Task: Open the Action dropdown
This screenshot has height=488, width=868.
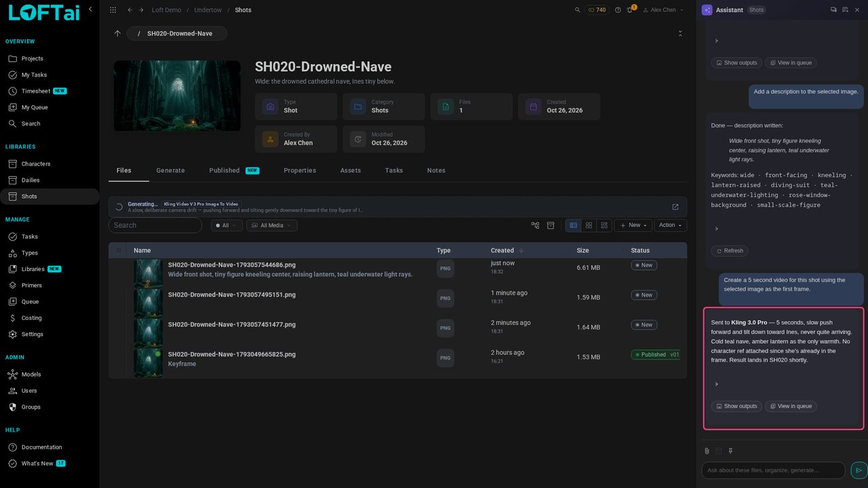Action: pyautogui.click(x=671, y=225)
